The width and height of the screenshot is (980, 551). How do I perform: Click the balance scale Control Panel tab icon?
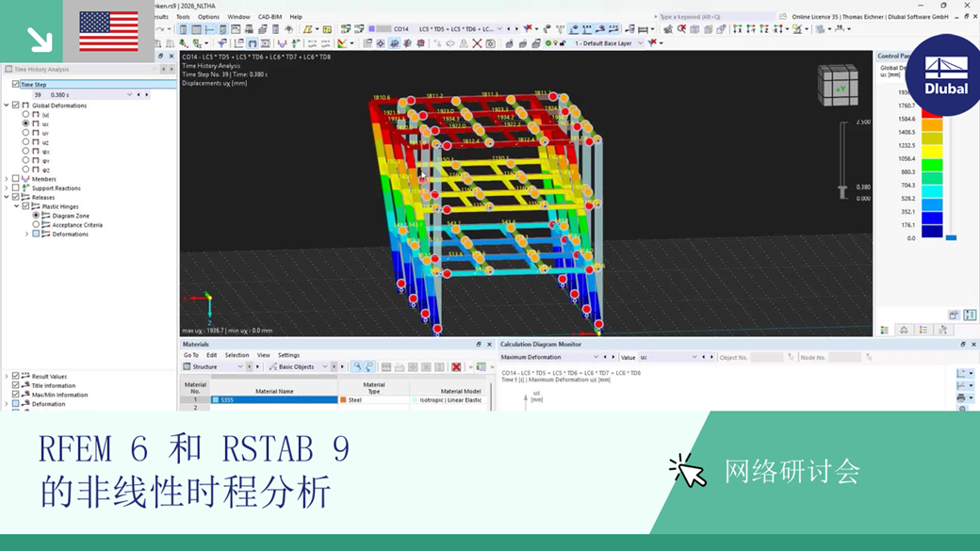904,330
